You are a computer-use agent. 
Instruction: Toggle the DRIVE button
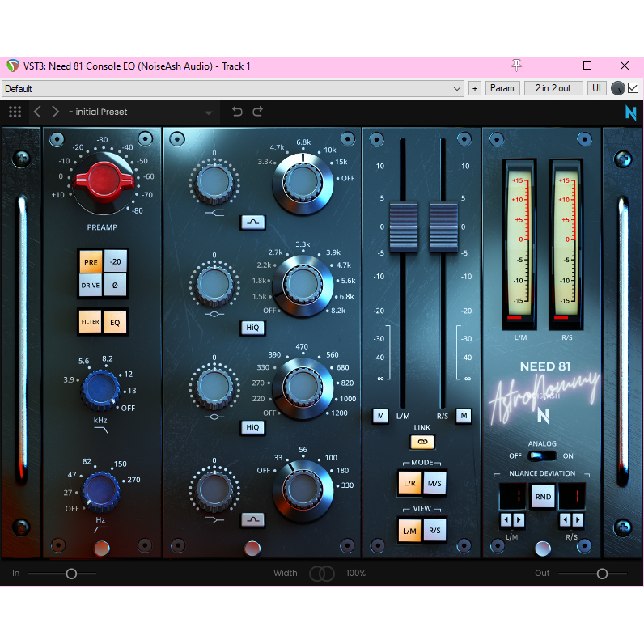pos(91,285)
